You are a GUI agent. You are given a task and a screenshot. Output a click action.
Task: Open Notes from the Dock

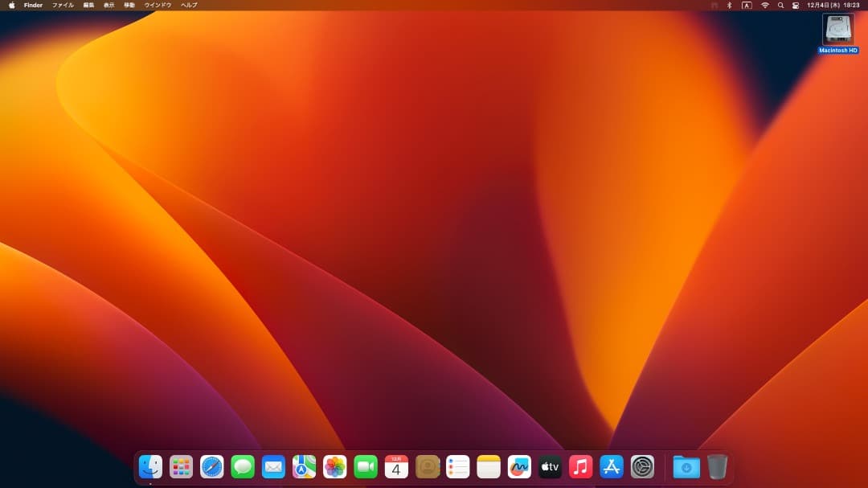click(489, 466)
